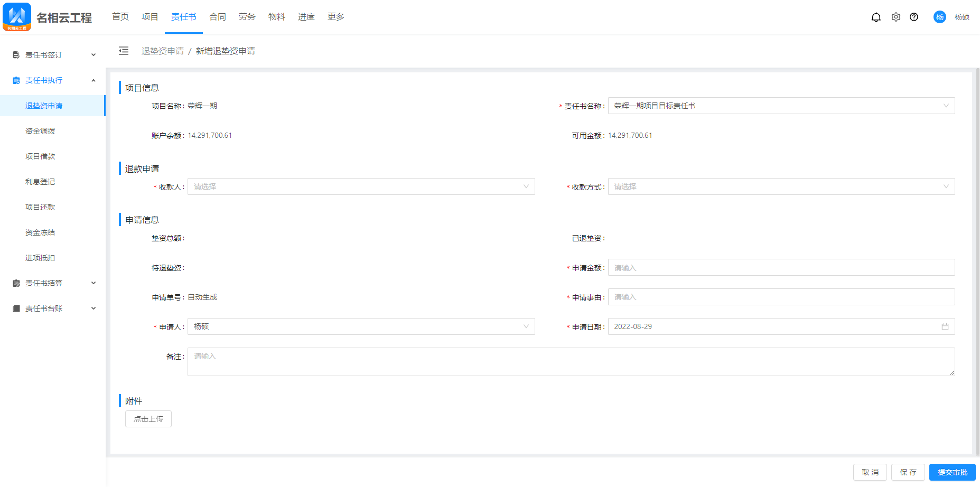The height and width of the screenshot is (487, 980).
Task: Go to the 物料 tab
Action: (x=277, y=17)
